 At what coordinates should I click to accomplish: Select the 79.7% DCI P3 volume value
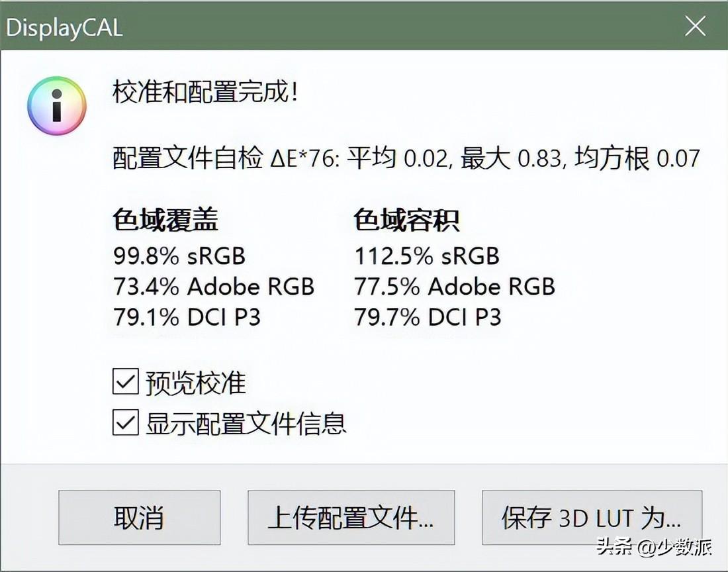pyautogui.click(x=428, y=318)
